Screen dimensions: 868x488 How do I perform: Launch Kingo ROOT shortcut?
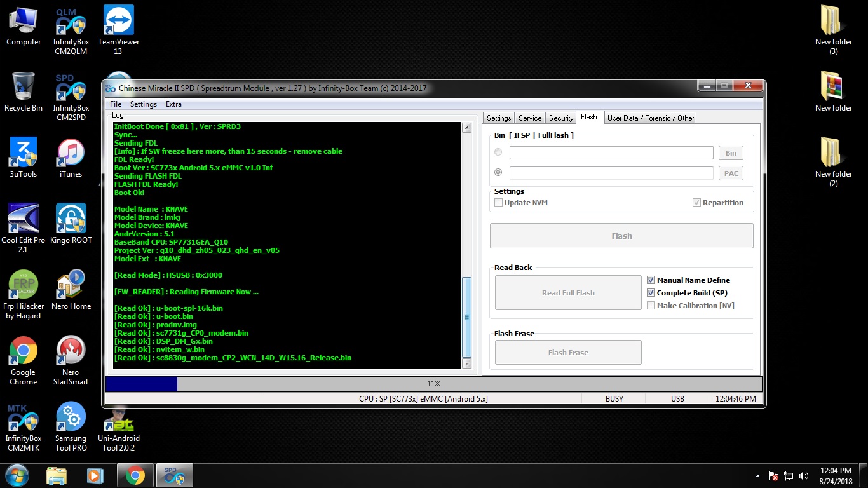(x=71, y=224)
